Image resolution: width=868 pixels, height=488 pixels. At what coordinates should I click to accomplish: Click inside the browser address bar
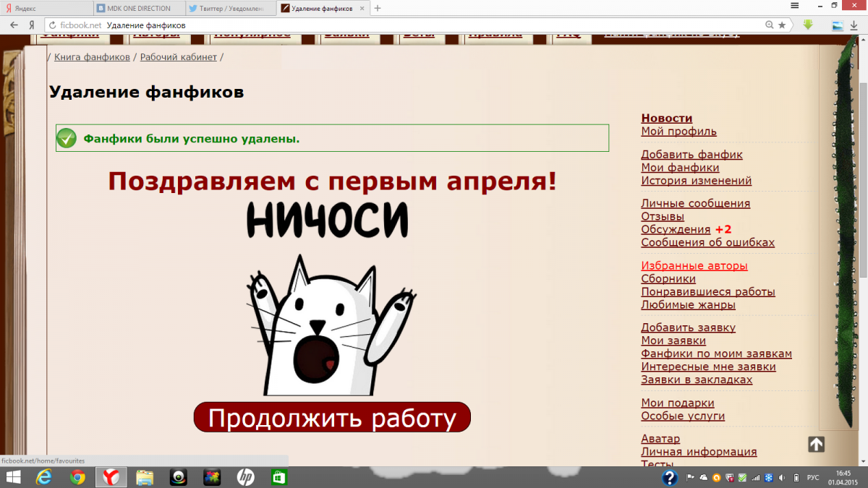289,24
